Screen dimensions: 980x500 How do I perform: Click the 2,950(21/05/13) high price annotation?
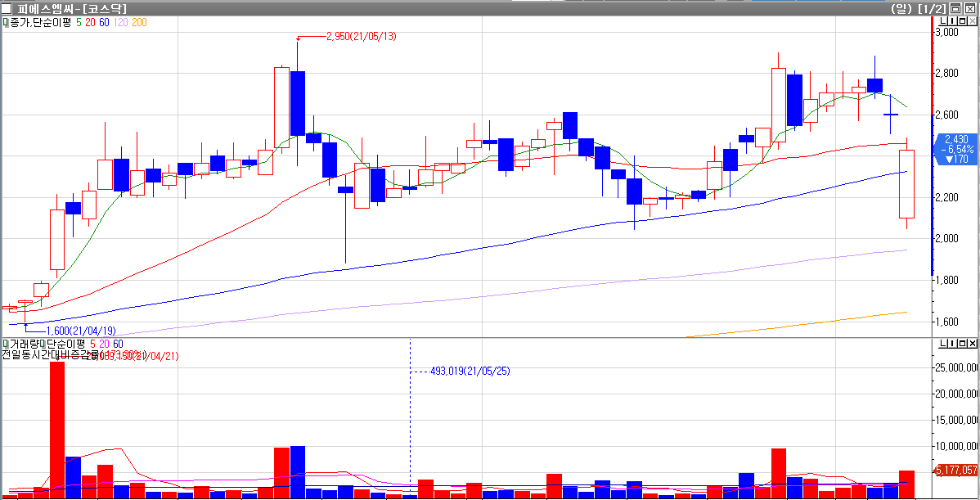(362, 36)
